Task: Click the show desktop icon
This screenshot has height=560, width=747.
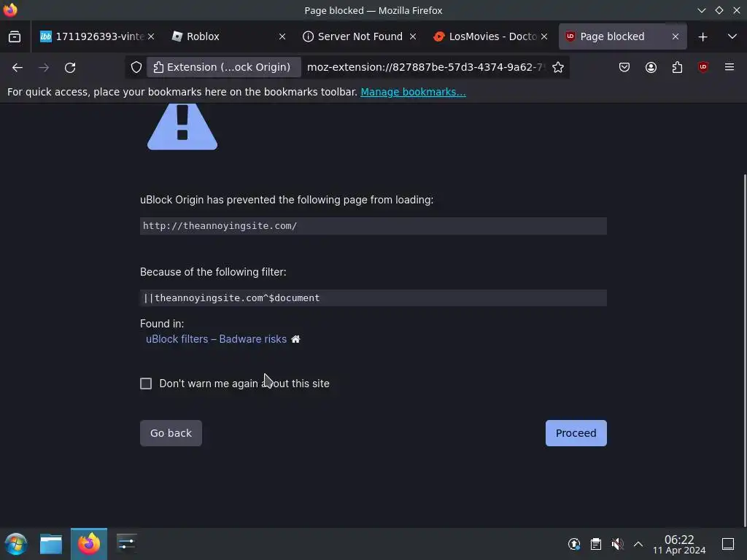Action: pos(728,544)
